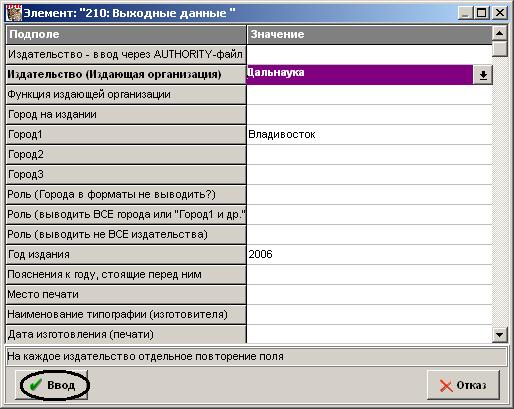Click the Подполе column header
The image size is (514, 409).
click(x=126, y=35)
